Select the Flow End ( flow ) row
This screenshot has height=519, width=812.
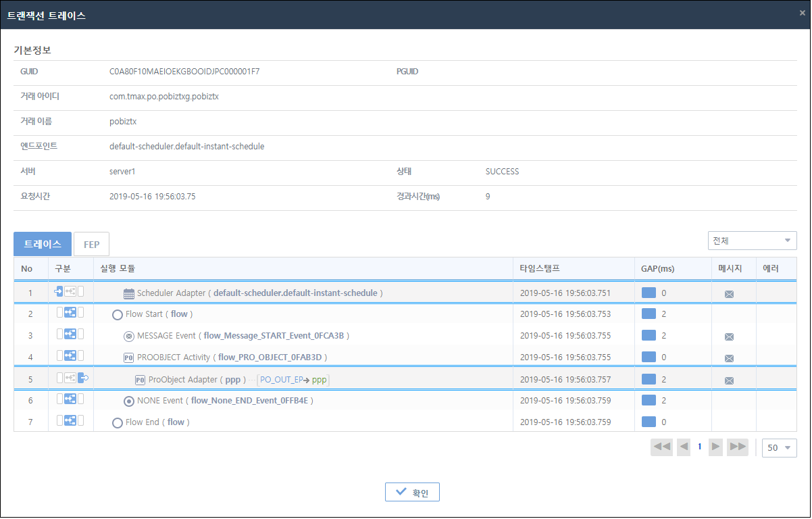(157, 422)
